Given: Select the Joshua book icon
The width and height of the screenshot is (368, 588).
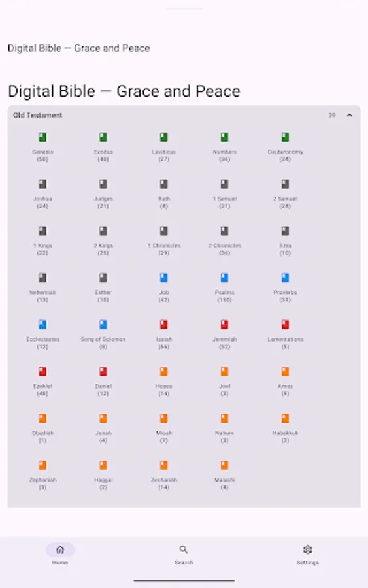Looking at the screenshot, I should click(x=42, y=184).
